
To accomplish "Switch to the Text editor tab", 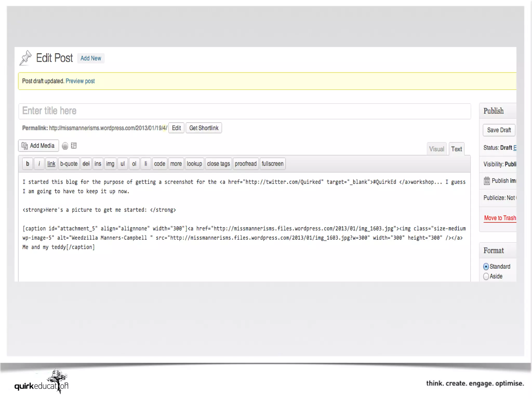I will click(x=456, y=149).
